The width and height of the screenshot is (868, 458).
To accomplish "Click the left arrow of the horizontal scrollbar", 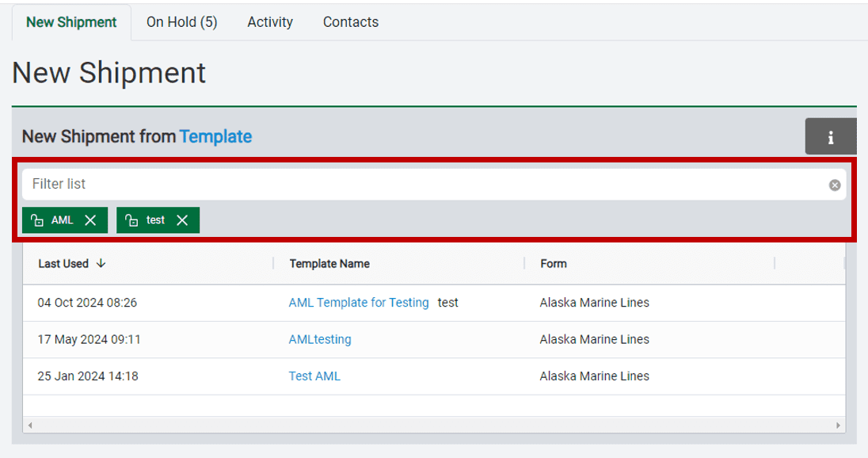I will coord(29,426).
